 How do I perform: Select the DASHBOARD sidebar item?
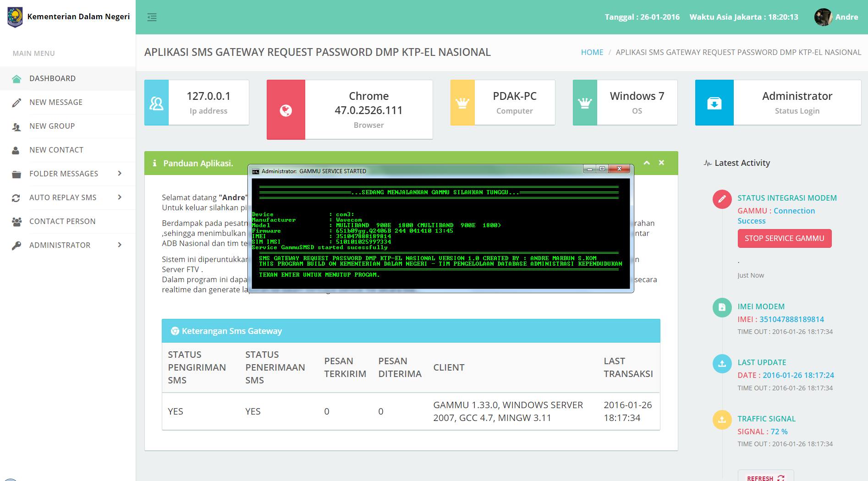(52, 78)
